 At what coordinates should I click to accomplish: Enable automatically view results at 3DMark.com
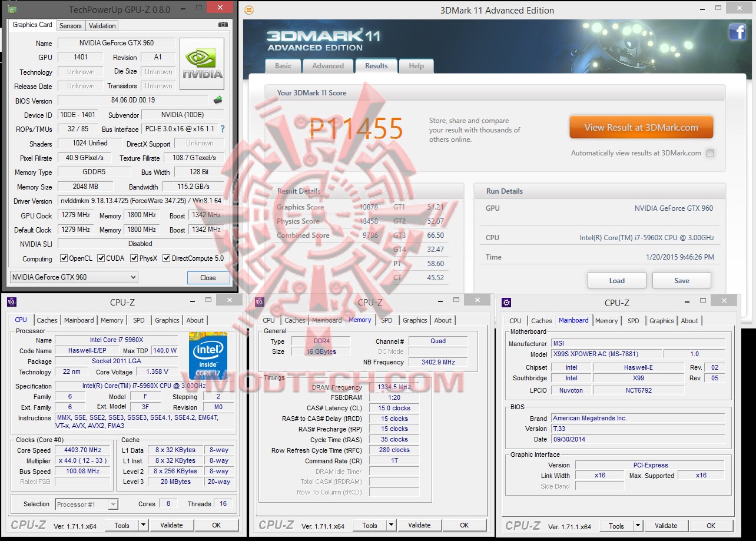[711, 154]
